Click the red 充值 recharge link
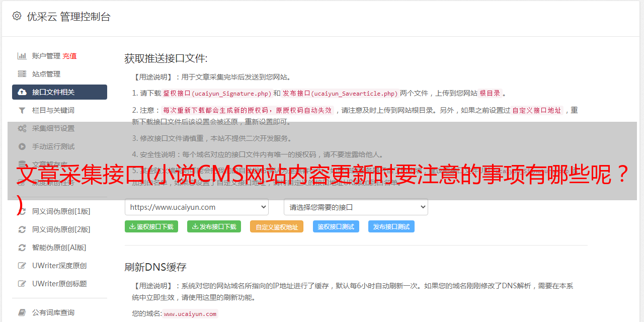This screenshot has height=322, width=644. click(69, 56)
